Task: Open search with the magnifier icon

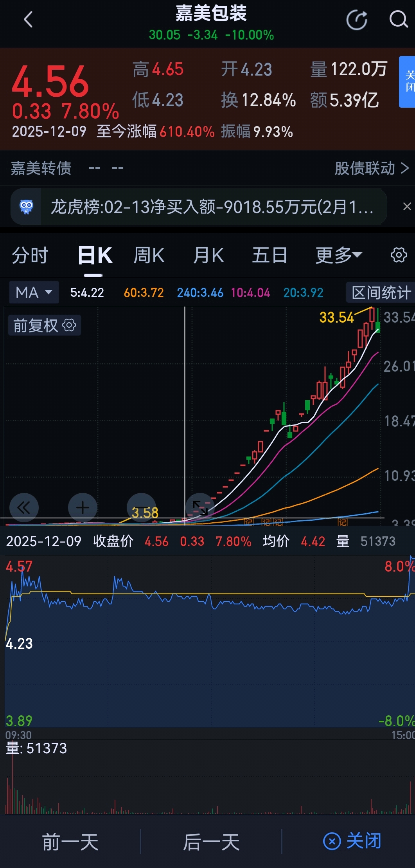Action: click(398, 19)
